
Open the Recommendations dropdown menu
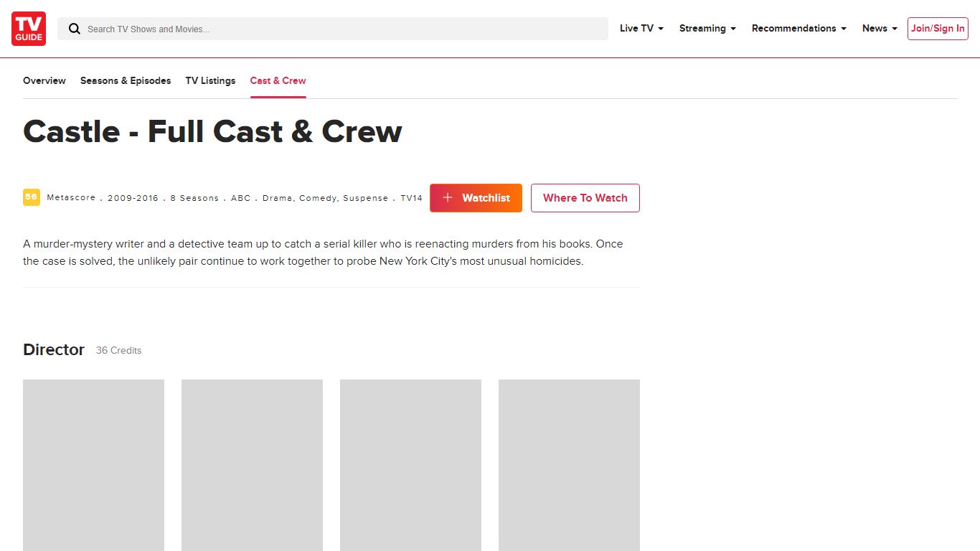(799, 29)
